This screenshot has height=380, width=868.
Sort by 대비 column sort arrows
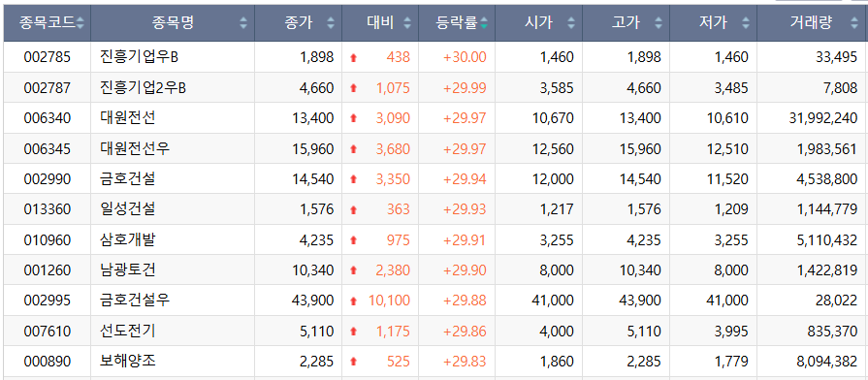(x=407, y=23)
